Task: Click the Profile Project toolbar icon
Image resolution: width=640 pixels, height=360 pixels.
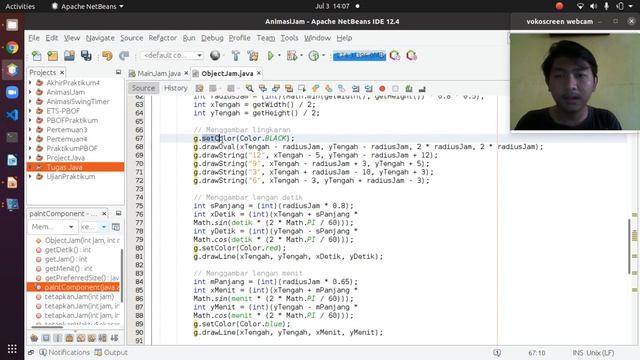Action: 314,56
